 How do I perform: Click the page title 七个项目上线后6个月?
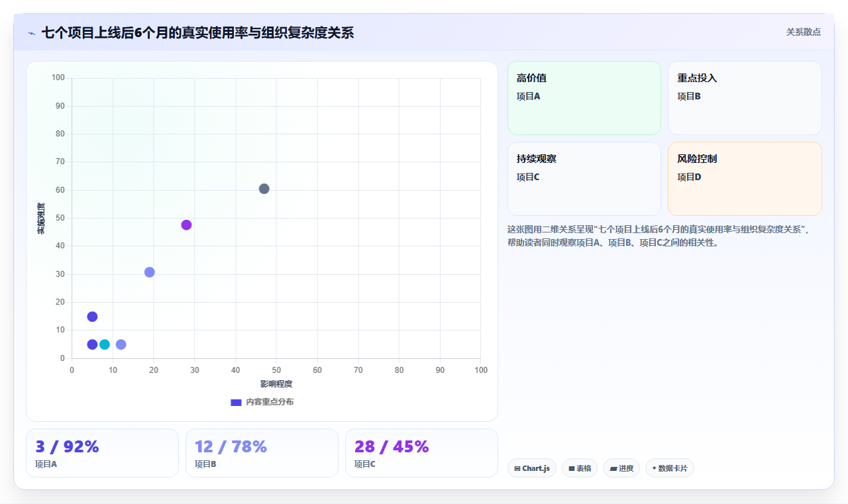tap(197, 32)
